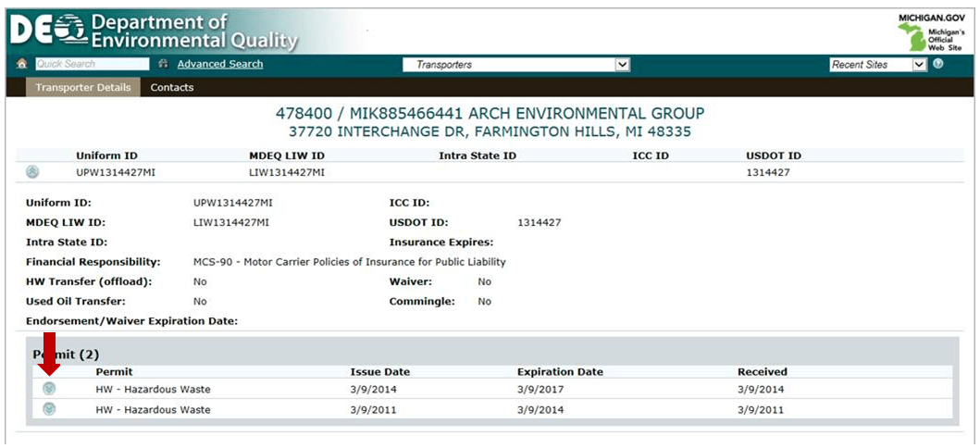Click the home icon beside Quick Search

coord(22,65)
